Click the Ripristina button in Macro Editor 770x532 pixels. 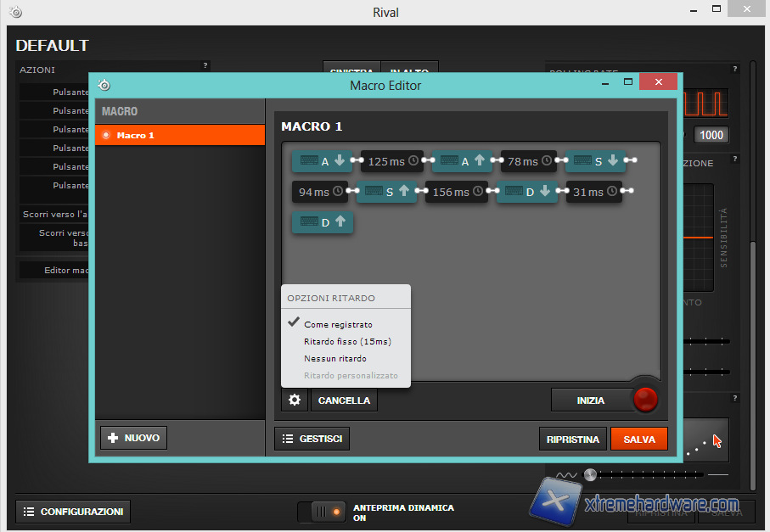click(573, 439)
